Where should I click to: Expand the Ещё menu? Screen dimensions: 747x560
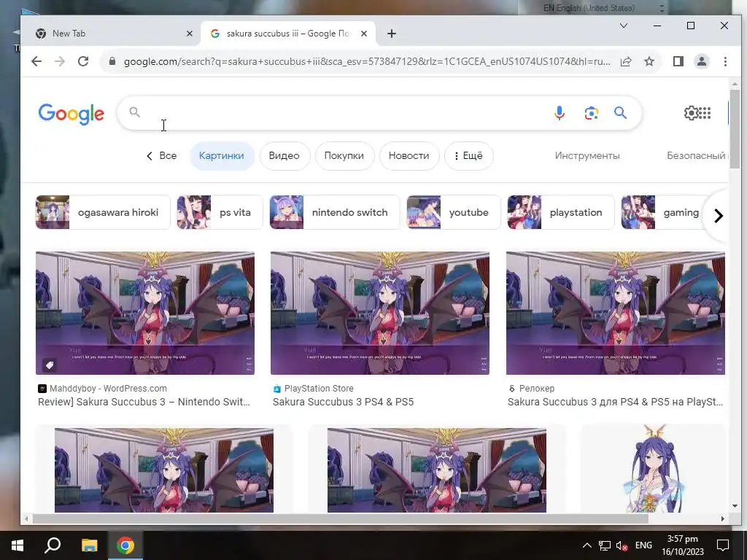(469, 156)
